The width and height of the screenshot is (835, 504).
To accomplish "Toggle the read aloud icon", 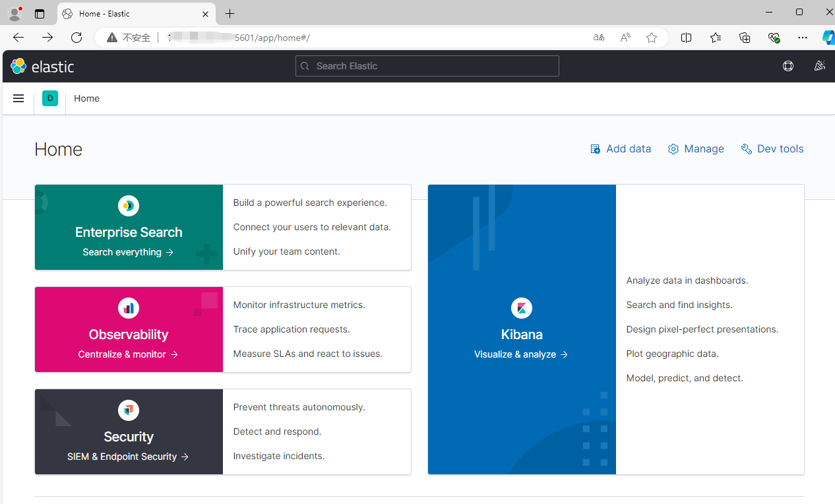I will pyautogui.click(x=625, y=38).
